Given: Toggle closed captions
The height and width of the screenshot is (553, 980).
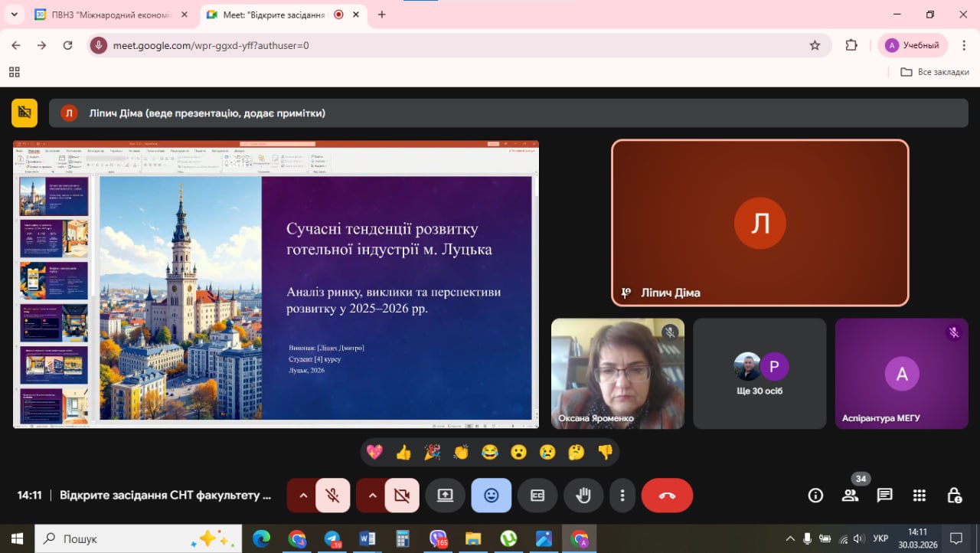Looking at the screenshot, I should [x=537, y=496].
